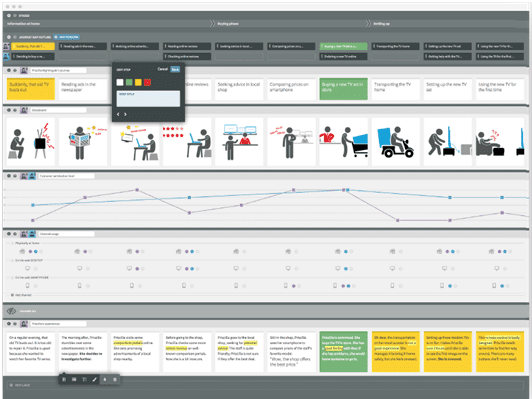Screen dimensions: 532x399
Task: Select the paintbrush icon in floating toolbar
Action: [x=95, y=379]
